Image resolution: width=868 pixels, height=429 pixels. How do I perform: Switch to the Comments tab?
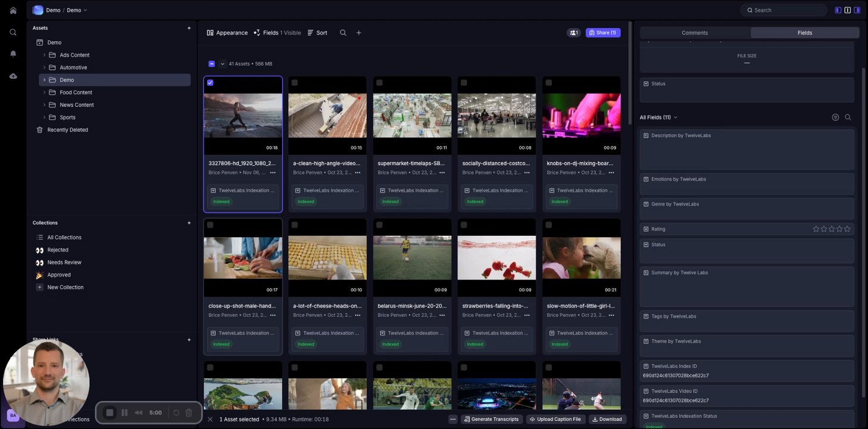coord(695,33)
